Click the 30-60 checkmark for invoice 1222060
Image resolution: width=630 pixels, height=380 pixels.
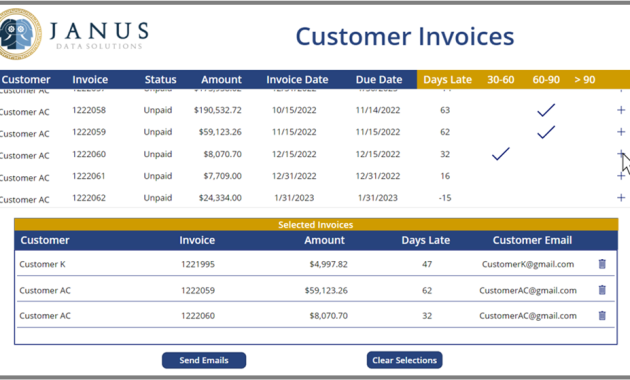click(501, 154)
